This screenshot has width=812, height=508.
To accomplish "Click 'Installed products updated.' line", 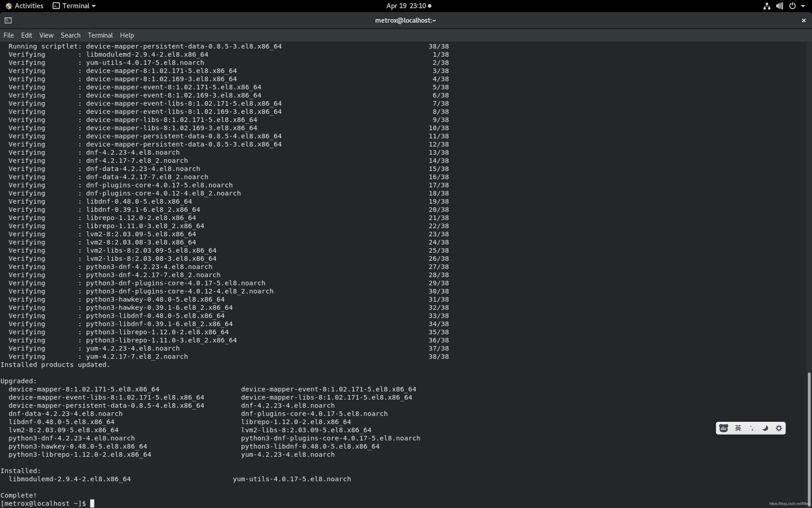I will [x=55, y=364].
